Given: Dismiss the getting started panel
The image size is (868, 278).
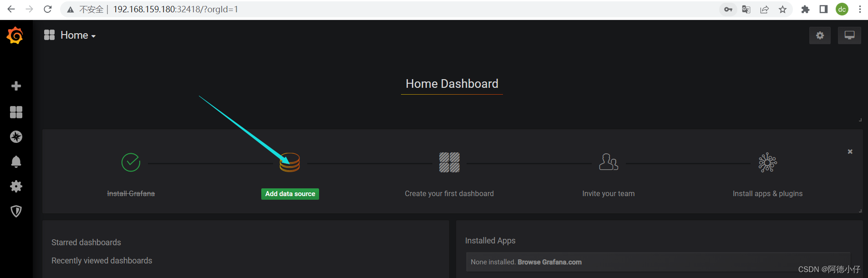Looking at the screenshot, I should (x=850, y=152).
